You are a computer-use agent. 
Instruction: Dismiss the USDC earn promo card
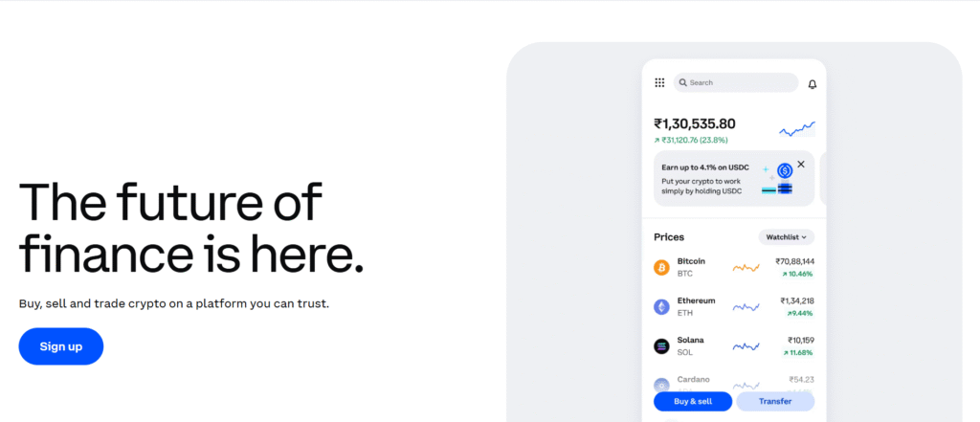(x=801, y=165)
